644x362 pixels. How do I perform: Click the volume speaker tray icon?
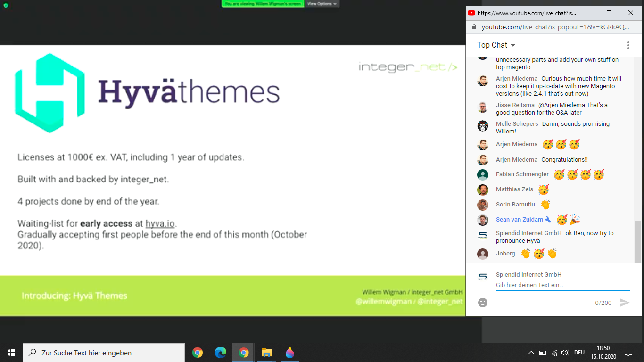click(x=565, y=353)
